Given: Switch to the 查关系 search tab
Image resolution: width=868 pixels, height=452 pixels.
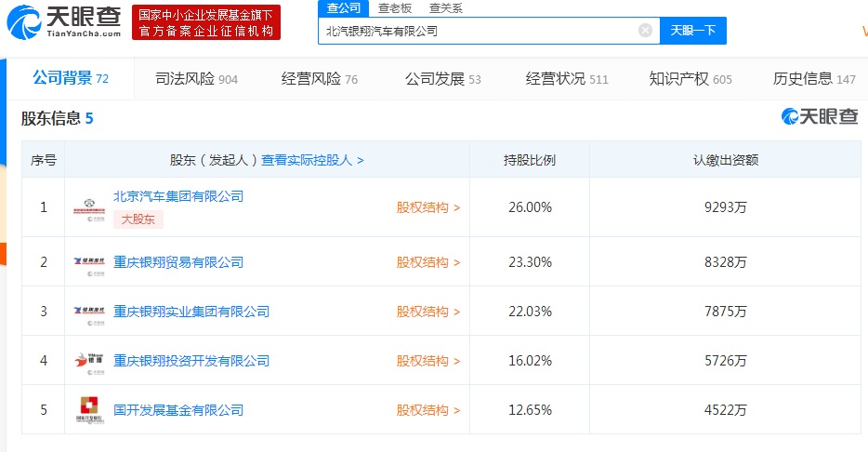Looking at the screenshot, I should point(446,8).
